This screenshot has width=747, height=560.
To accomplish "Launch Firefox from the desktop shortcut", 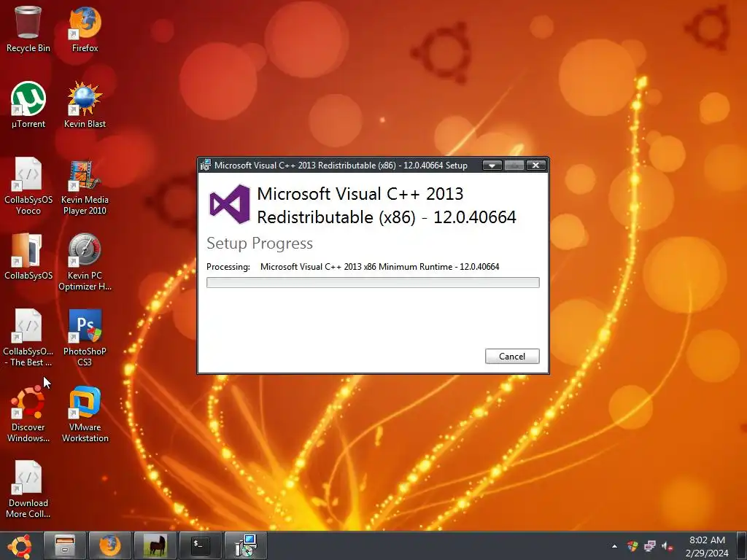I will coord(85,28).
